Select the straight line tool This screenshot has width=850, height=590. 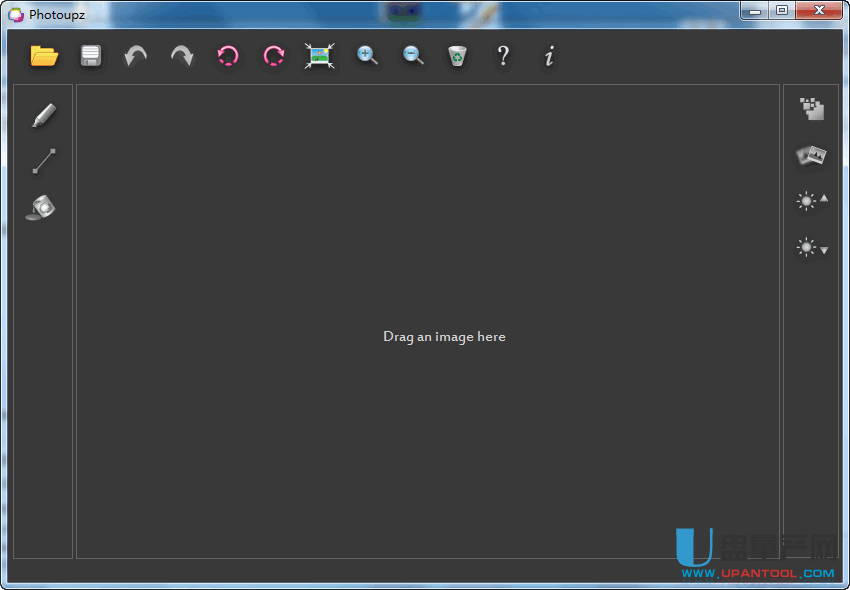coord(43,161)
